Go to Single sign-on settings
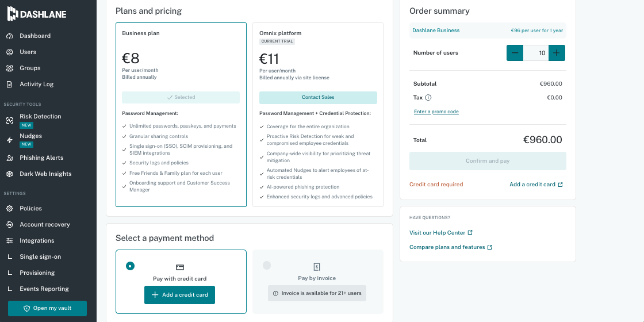The width and height of the screenshot is (644, 322). pyautogui.click(x=40, y=256)
